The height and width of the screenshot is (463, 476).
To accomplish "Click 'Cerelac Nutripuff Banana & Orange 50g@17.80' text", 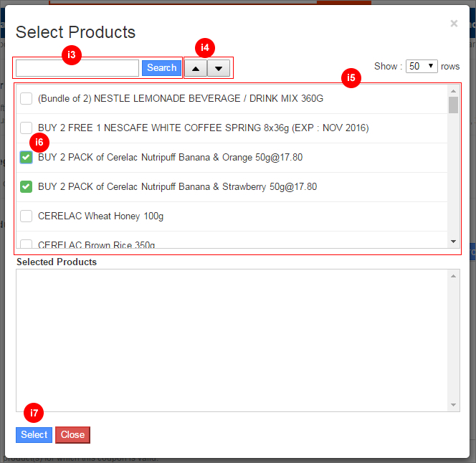I will click(204, 157).
